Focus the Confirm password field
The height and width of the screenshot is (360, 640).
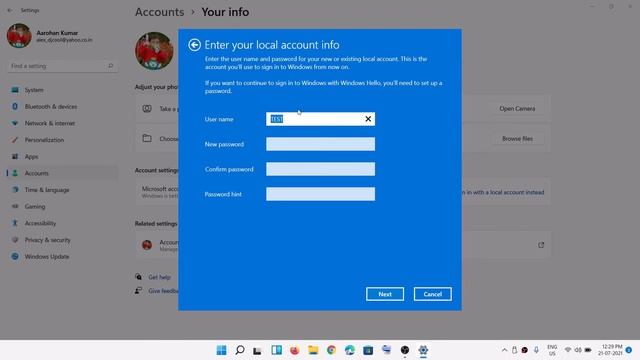click(320, 169)
